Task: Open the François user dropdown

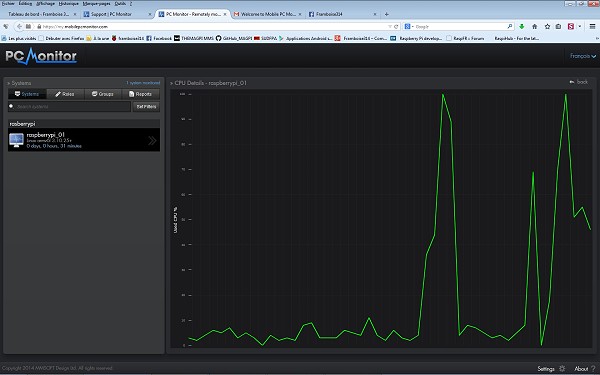Action: click(583, 56)
